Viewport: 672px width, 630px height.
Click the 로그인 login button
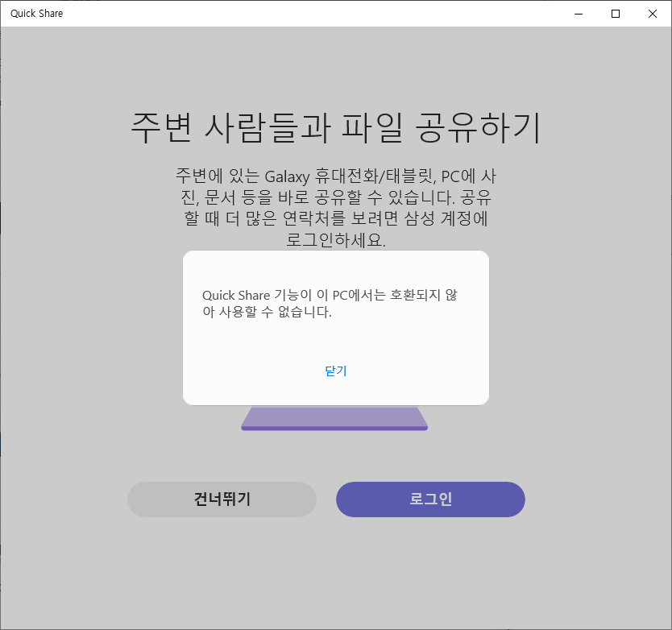click(x=430, y=499)
